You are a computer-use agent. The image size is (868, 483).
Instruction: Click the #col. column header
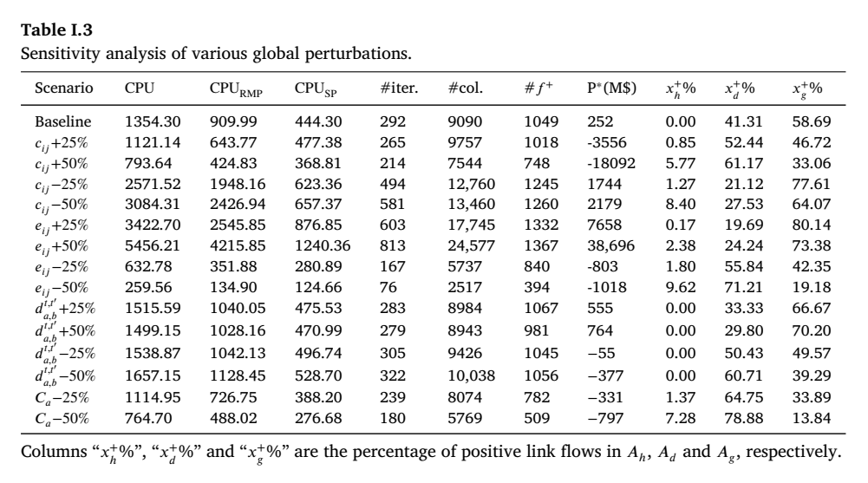[x=465, y=88]
